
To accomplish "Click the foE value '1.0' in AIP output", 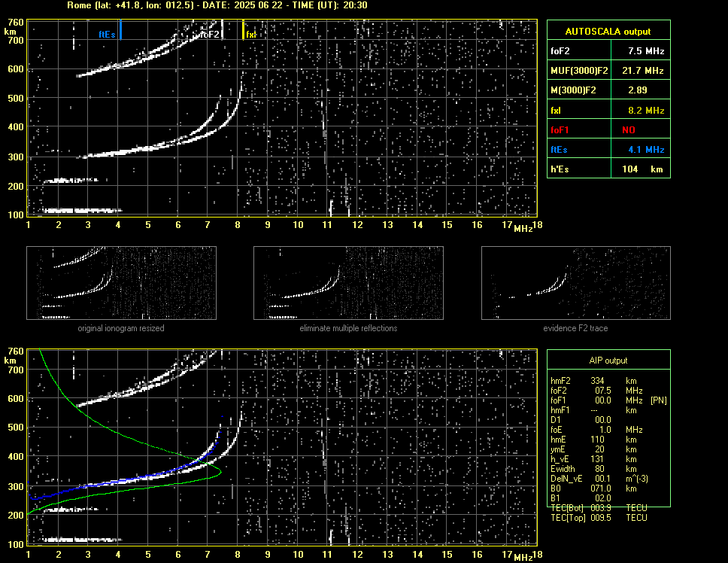I will pyautogui.click(x=605, y=430).
